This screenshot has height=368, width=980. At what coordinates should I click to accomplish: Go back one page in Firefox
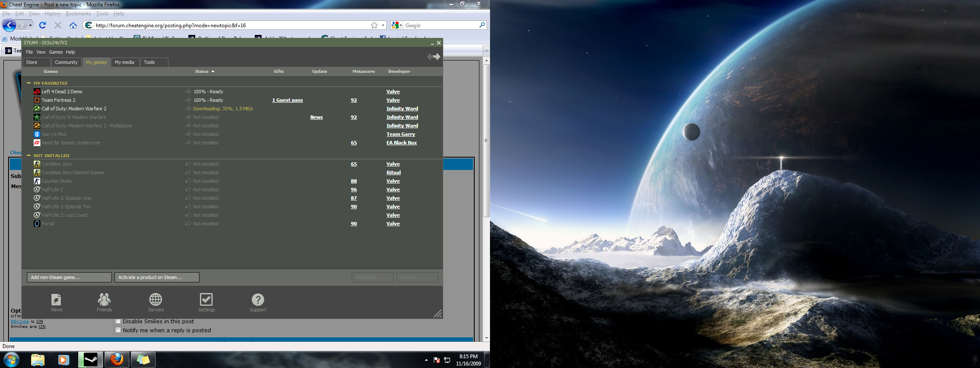coord(9,25)
